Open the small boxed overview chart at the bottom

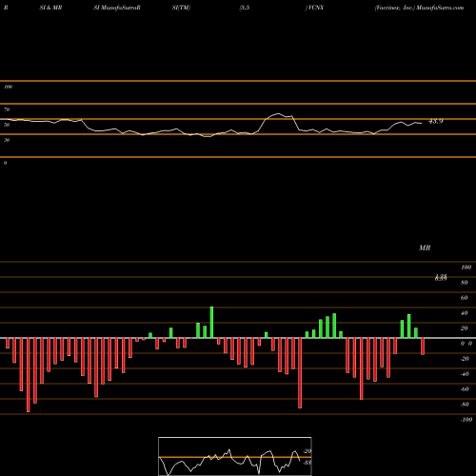point(235,456)
